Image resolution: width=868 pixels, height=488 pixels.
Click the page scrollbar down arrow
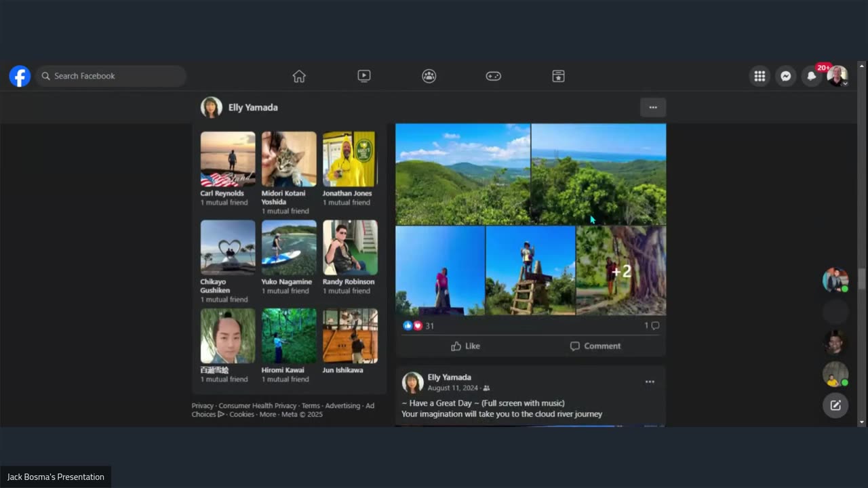[862, 422]
